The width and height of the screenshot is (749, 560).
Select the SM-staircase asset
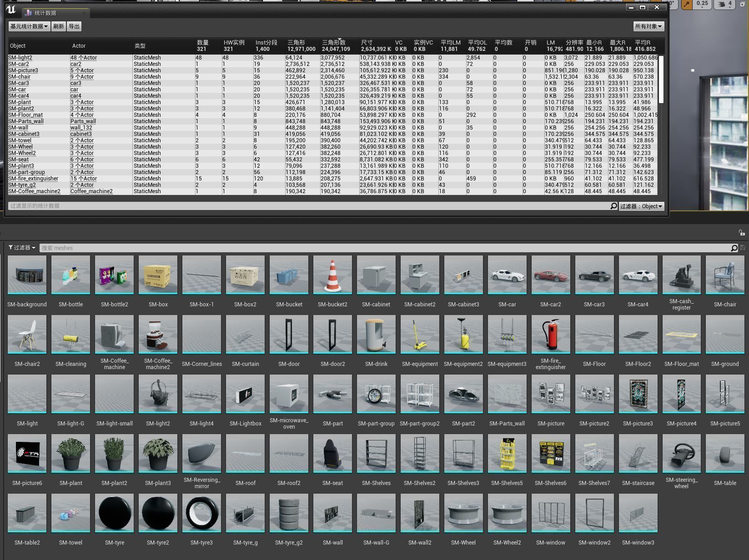638,453
